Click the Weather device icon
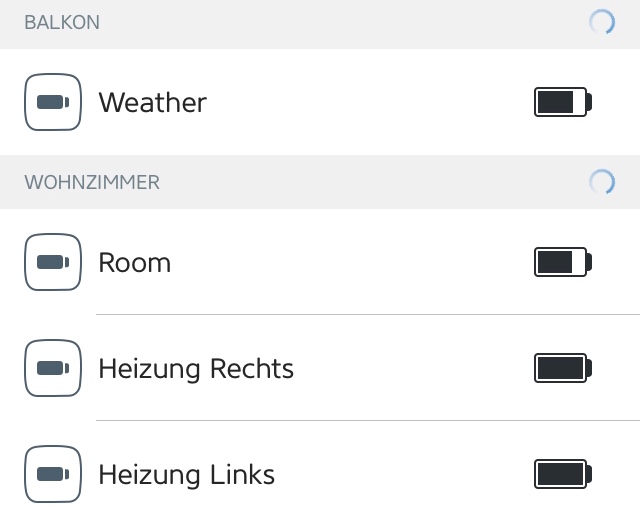This screenshot has height=526, width=640. point(52,102)
